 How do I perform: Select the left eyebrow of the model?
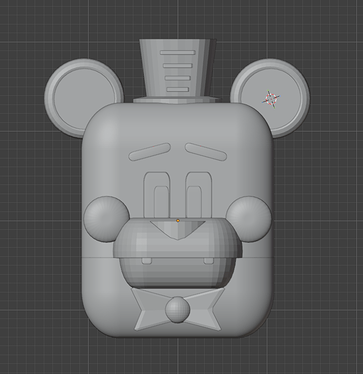tap(150, 152)
